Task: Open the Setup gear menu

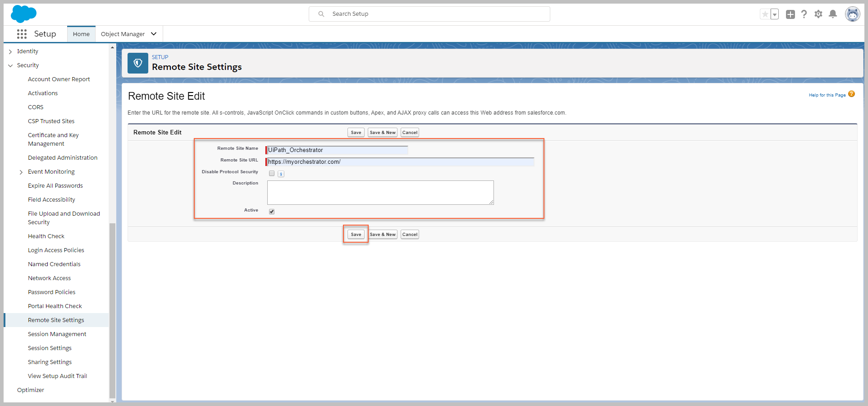Action: click(x=818, y=14)
